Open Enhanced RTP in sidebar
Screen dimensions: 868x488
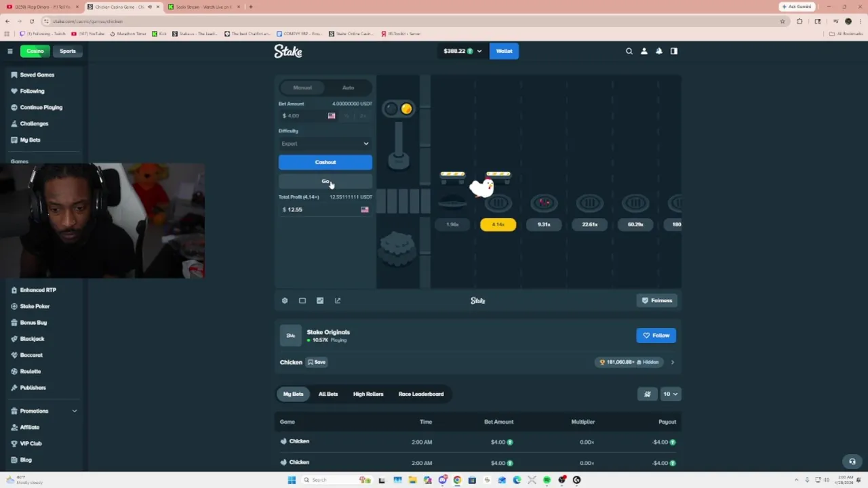point(38,290)
